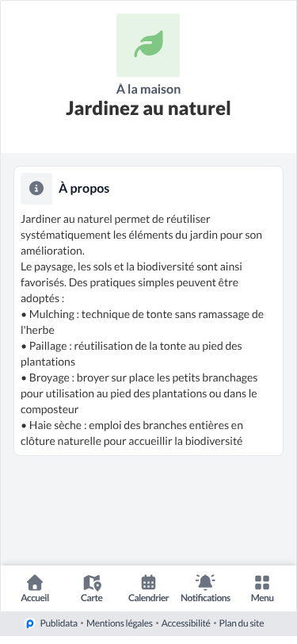
Task: Follow the Publidata footer link
Action: coord(59,623)
